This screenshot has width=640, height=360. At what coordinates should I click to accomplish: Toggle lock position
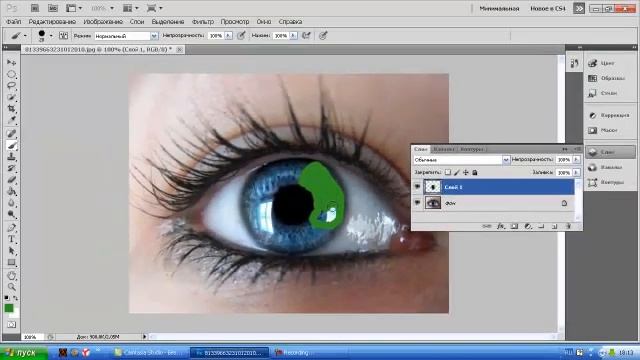(466, 172)
